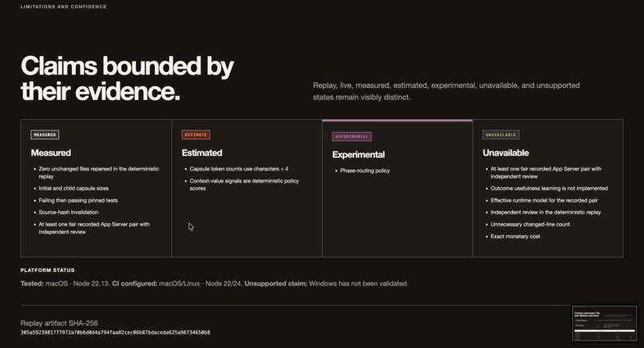Click the ESTIMATE badge label
The image size is (644, 348).
196,134
